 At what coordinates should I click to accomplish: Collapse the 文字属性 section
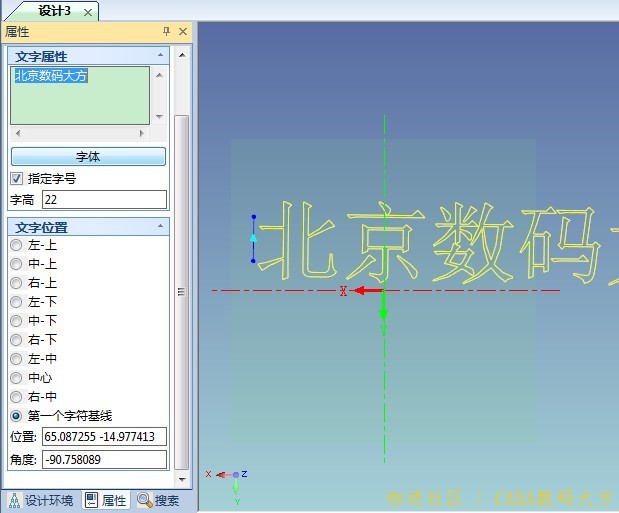pos(159,56)
